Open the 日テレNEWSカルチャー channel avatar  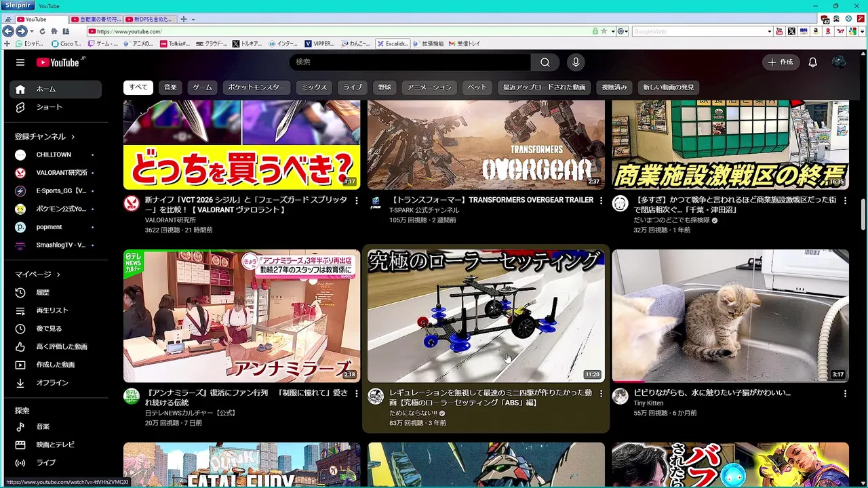[132, 396]
